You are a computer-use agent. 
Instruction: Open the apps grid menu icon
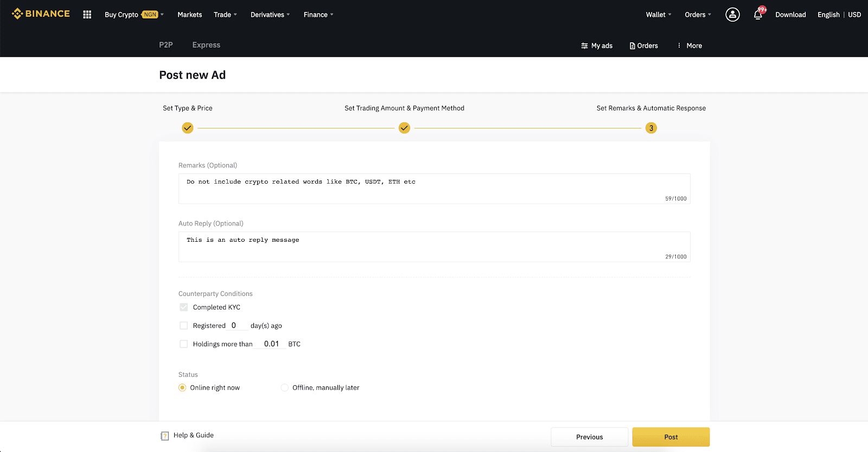pyautogui.click(x=87, y=15)
